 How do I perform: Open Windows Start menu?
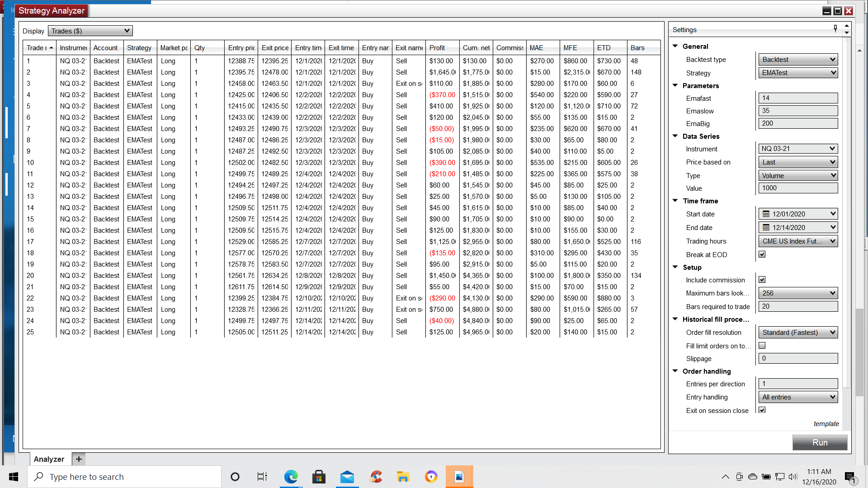tap(14, 477)
